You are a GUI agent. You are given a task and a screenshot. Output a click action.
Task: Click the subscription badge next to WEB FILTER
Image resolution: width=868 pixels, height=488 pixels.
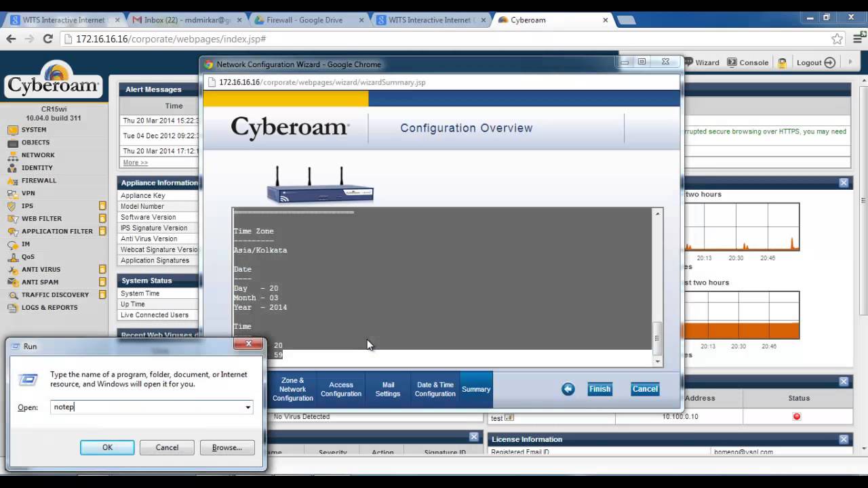click(102, 218)
